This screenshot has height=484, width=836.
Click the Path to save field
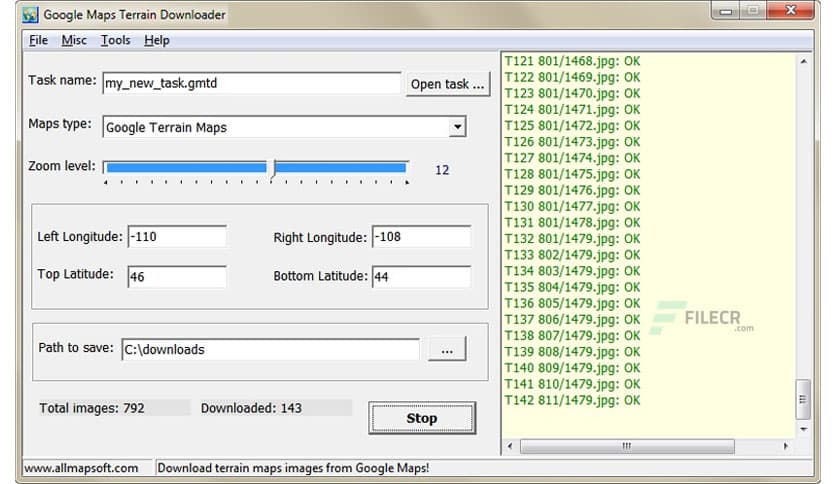[270, 350]
